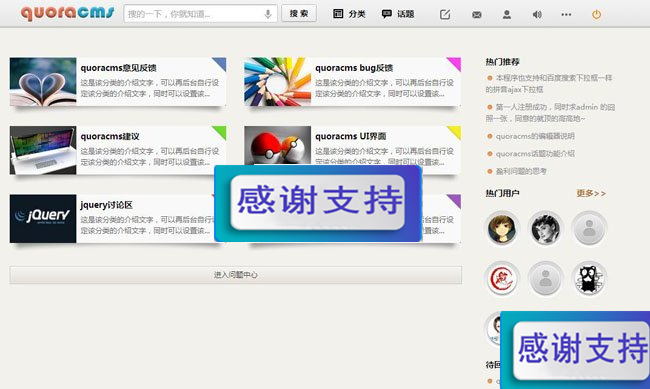Click the description text under quoracms bug反馈
Viewport: 650px width, 389px height.
tap(384, 88)
